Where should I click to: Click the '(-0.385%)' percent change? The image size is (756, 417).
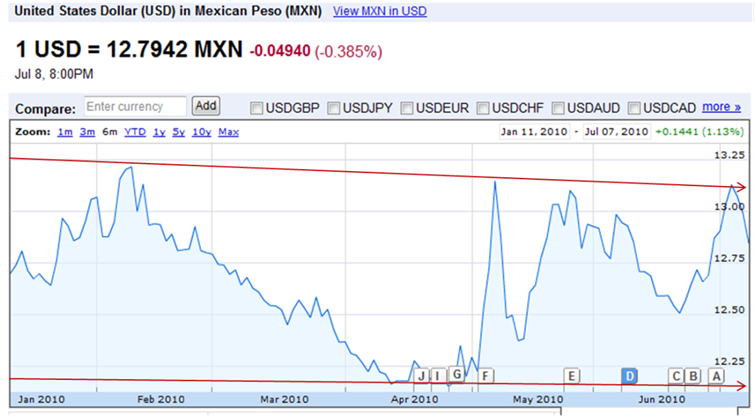click(349, 51)
